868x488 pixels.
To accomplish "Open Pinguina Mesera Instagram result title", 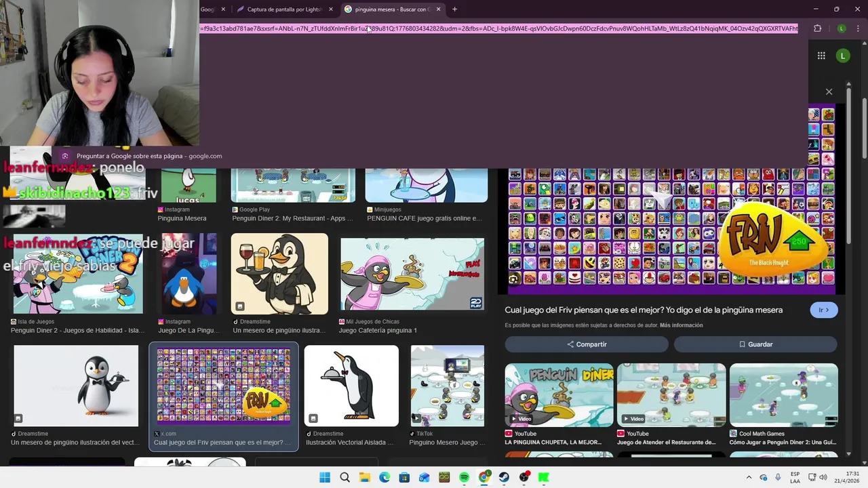I will click(x=182, y=218).
